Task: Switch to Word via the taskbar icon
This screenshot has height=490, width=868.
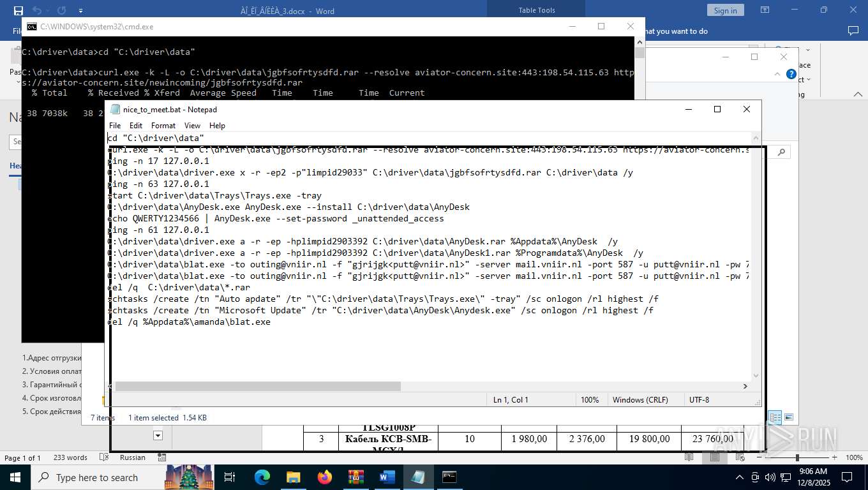Action: tap(387, 477)
